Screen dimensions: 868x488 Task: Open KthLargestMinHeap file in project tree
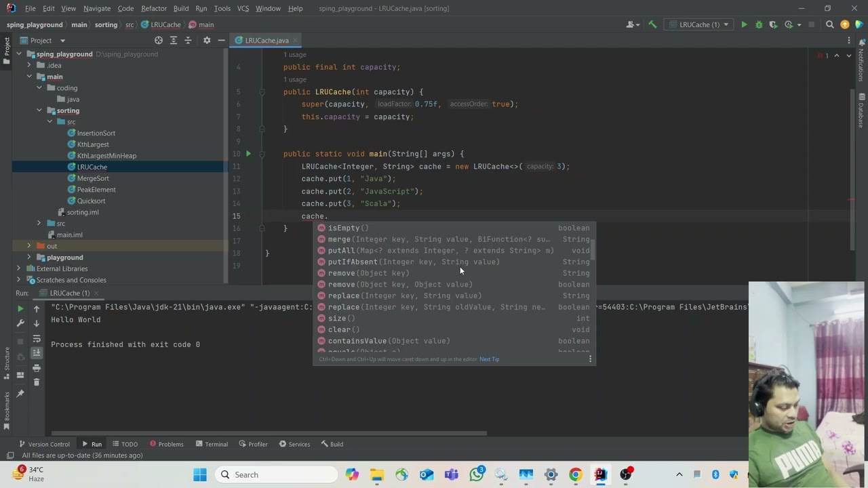(x=106, y=156)
